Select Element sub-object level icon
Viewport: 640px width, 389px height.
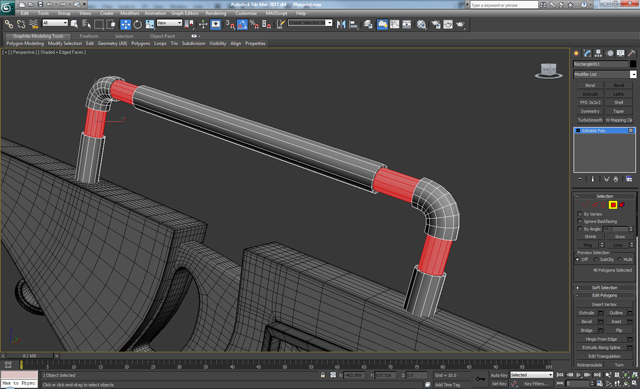pos(622,205)
